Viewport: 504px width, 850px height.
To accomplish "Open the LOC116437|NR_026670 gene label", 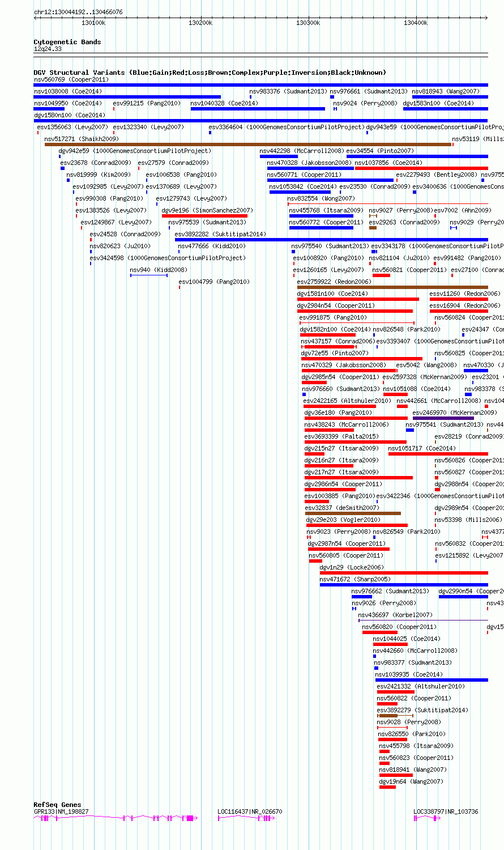I will 250,811.
